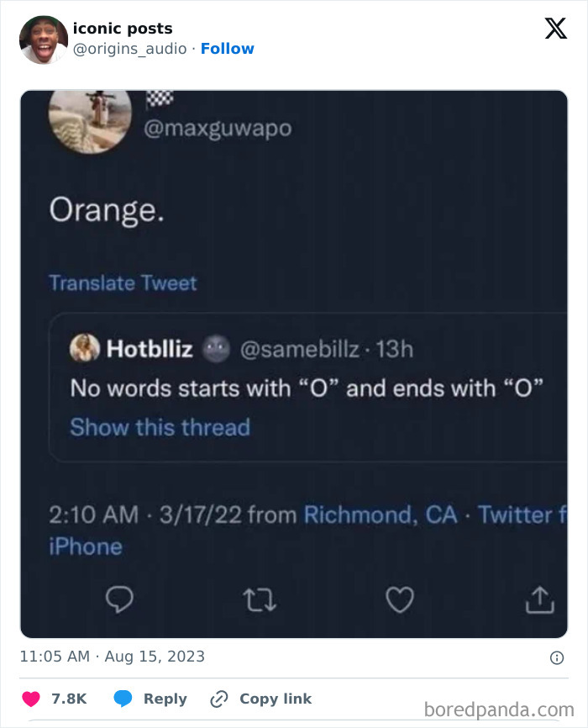Click the Copy link chain icon
This screenshot has height=728, width=588.
pos(218,699)
